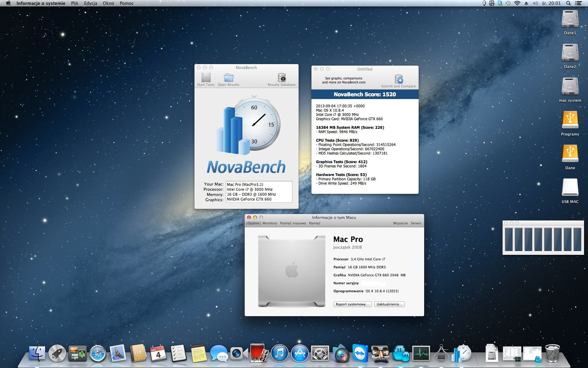The width and height of the screenshot is (588, 368).
Task: Click the Time Machine menu bar icon
Action: (x=508, y=3)
